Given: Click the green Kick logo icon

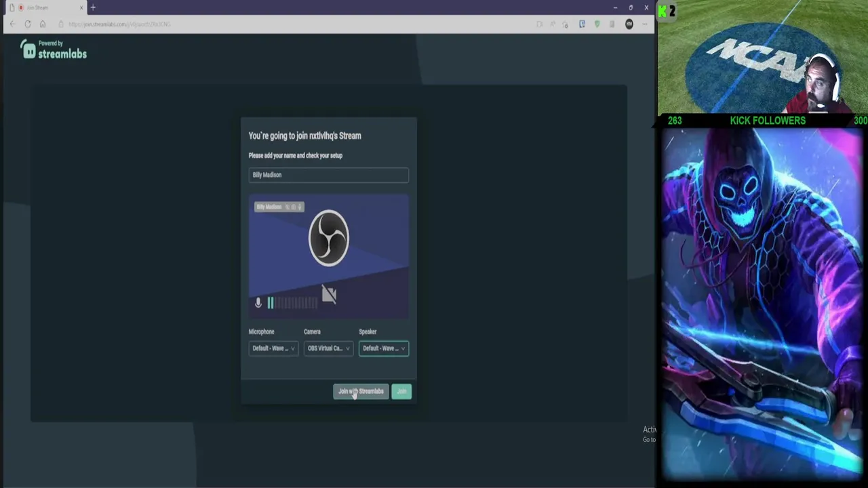Looking at the screenshot, I should tap(663, 11).
